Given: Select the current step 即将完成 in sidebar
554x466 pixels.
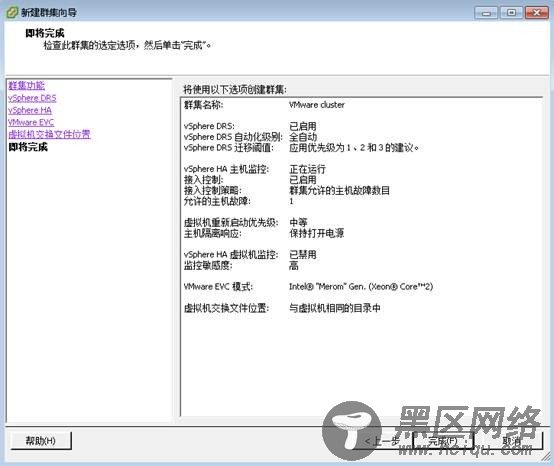Looking at the screenshot, I should (28, 147).
